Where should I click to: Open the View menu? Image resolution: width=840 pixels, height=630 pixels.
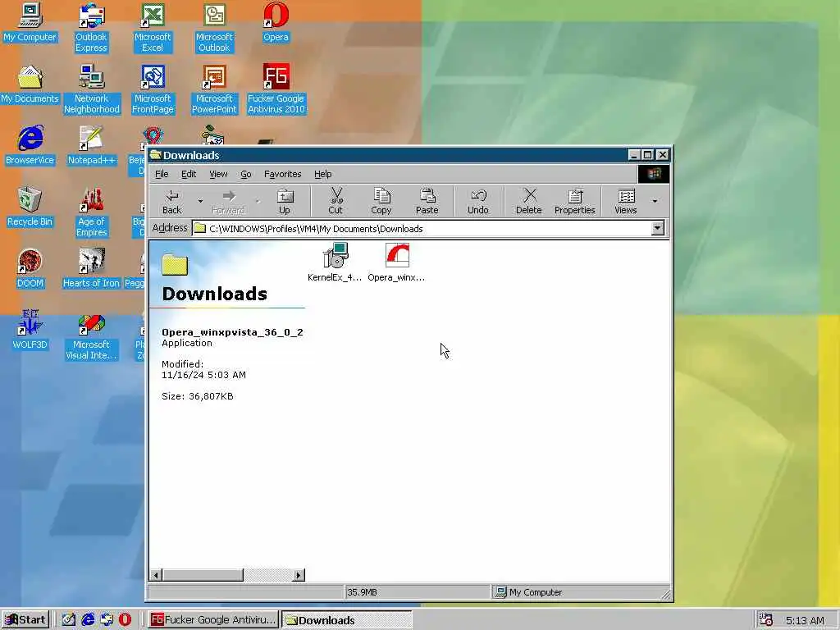click(x=218, y=174)
